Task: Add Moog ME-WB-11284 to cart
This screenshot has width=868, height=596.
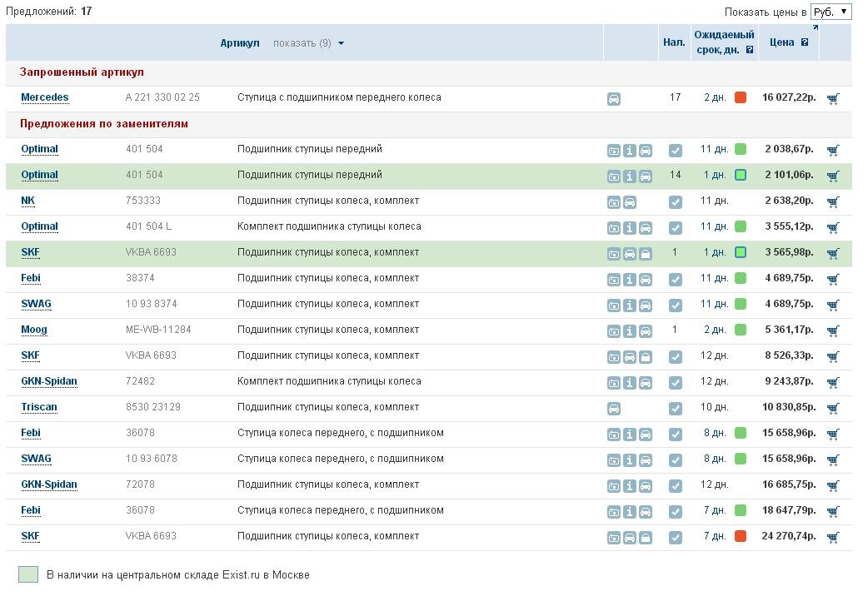Action: coord(833,331)
